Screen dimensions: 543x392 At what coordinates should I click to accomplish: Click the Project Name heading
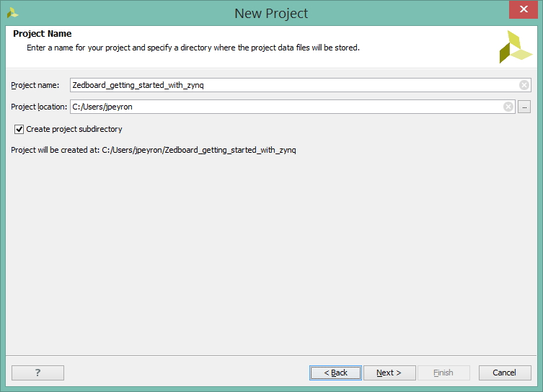tap(43, 34)
